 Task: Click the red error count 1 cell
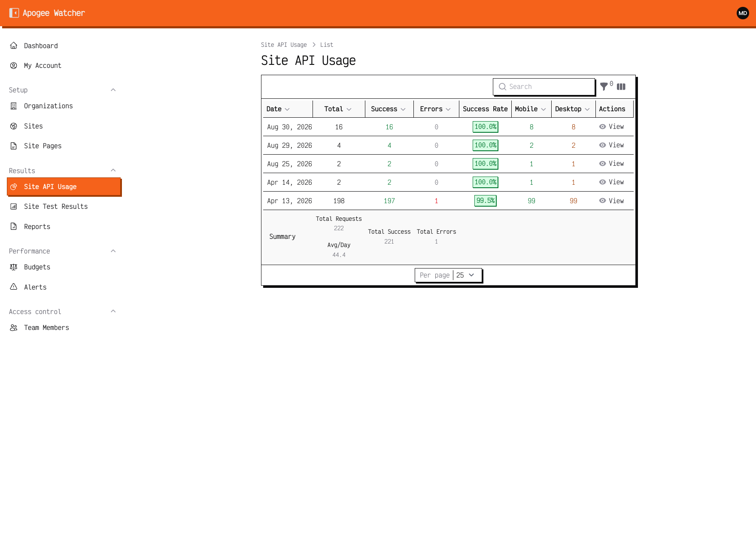(436, 201)
